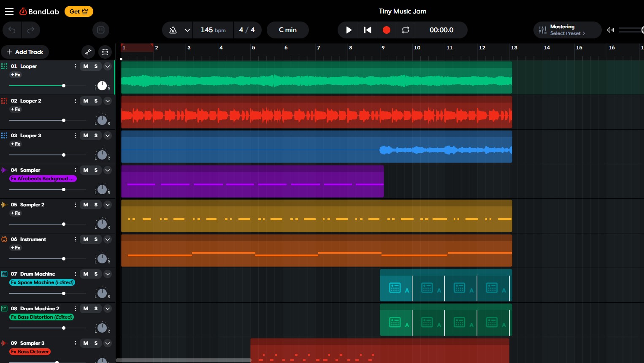Expand the 02 Looper 2 track chevron
Screen dimensions: 644x363
coord(108,101)
